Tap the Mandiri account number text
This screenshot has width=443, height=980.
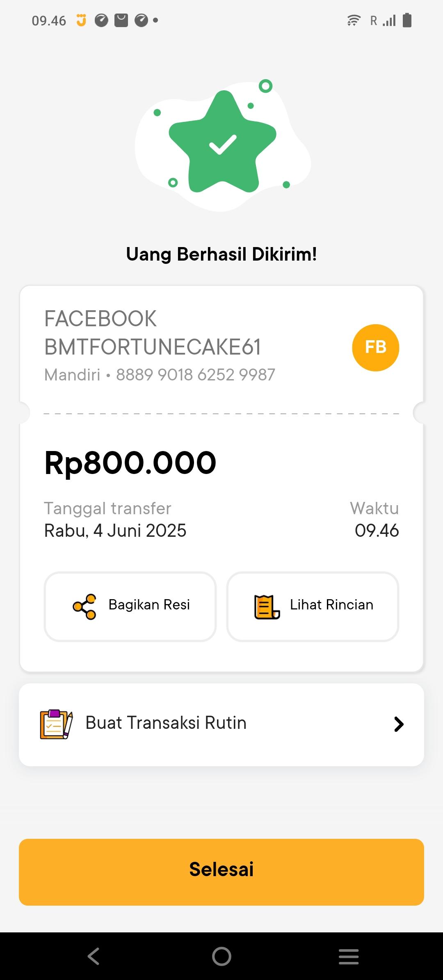[x=196, y=375]
